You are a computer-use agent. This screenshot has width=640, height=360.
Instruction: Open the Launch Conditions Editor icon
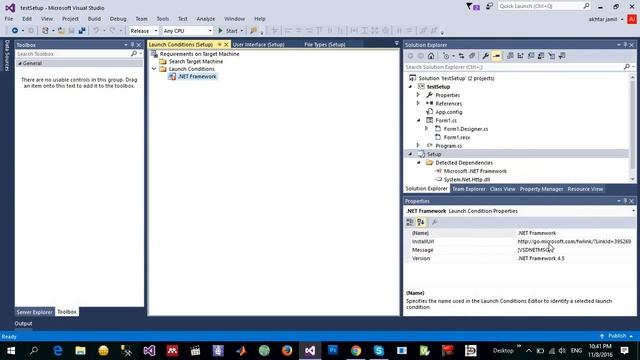562,56
